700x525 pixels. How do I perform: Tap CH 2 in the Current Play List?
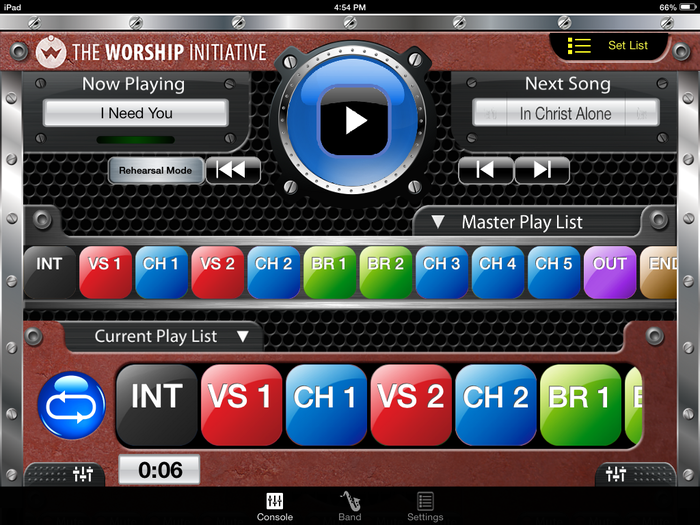tap(496, 405)
